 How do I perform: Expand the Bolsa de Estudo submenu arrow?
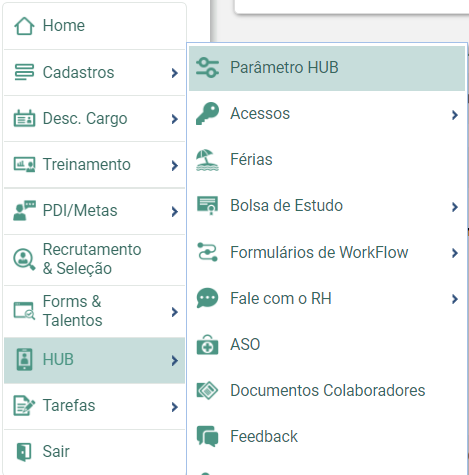(455, 207)
